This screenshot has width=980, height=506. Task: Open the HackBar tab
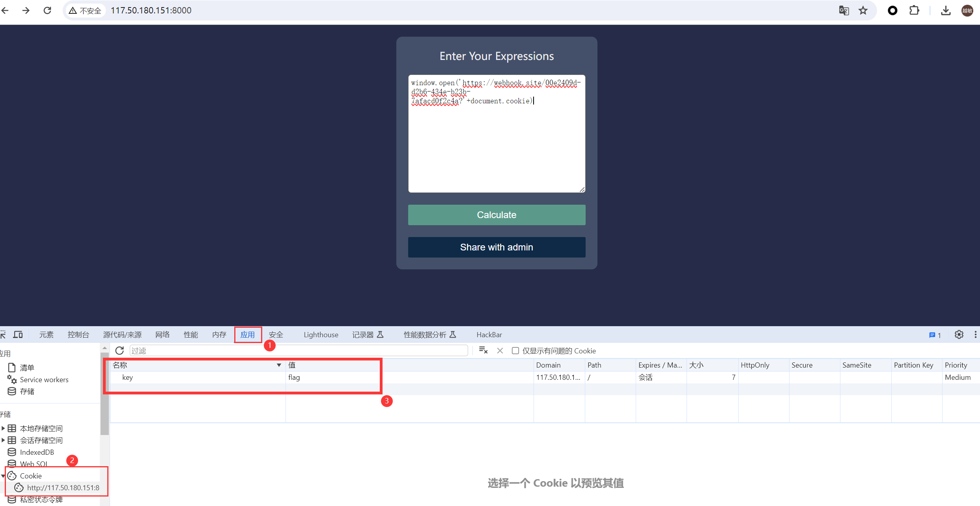[x=489, y=335]
